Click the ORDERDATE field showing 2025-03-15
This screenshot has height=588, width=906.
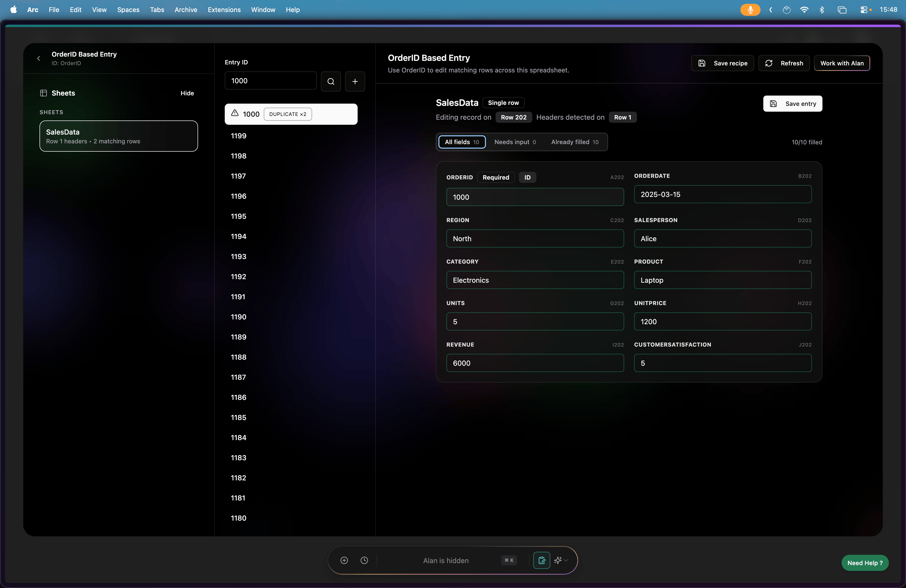coord(723,194)
